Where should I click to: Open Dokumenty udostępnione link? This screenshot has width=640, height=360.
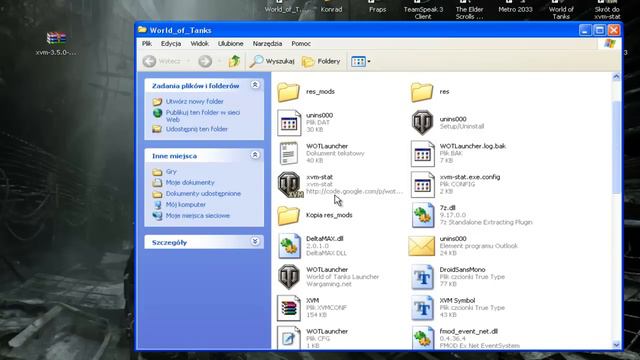pos(203,193)
